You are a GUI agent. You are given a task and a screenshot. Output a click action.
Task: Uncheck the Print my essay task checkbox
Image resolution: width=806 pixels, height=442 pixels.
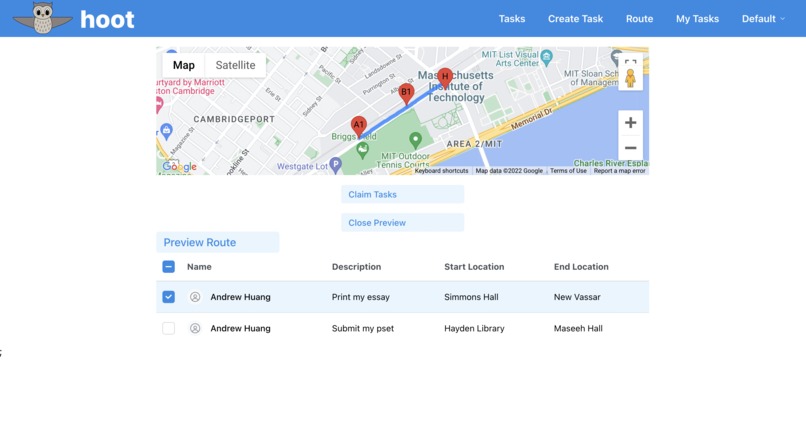point(169,297)
